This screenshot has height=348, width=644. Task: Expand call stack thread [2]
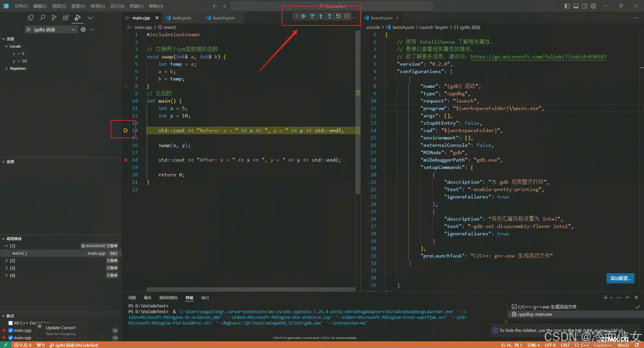coord(7,261)
